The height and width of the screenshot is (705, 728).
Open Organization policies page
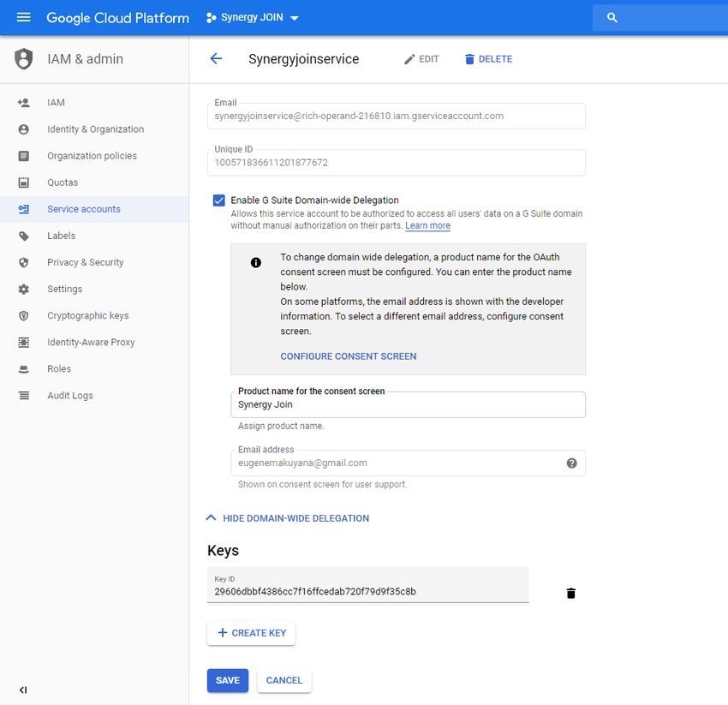(94, 156)
